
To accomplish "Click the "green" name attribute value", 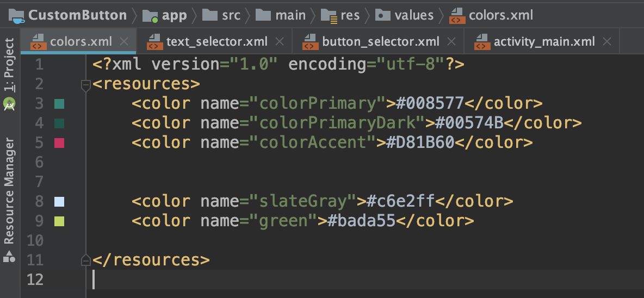I will pos(283,221).
